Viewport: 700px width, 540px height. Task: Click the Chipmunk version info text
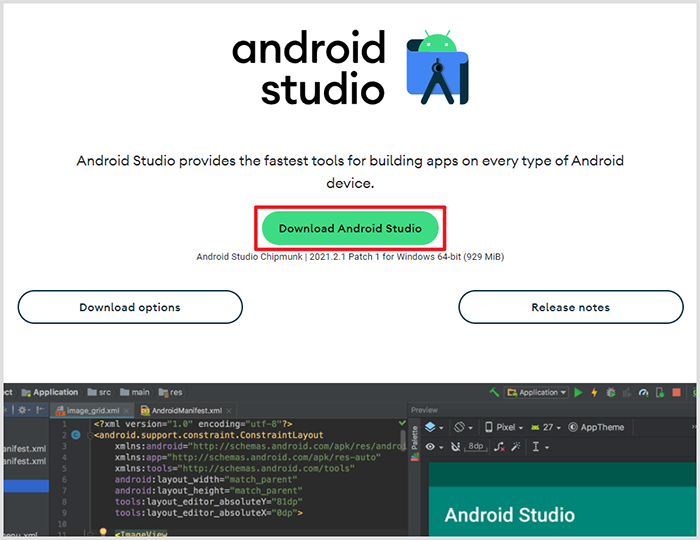click(350, 257)
